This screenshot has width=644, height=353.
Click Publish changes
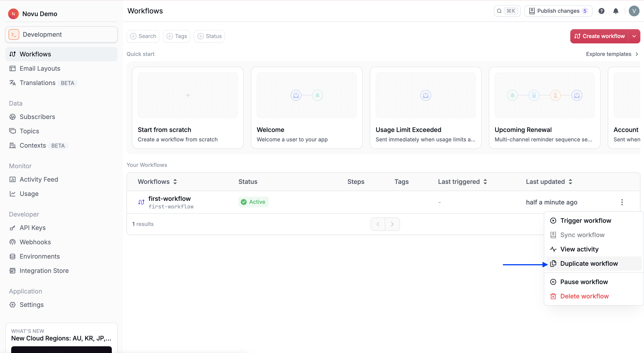558,11
